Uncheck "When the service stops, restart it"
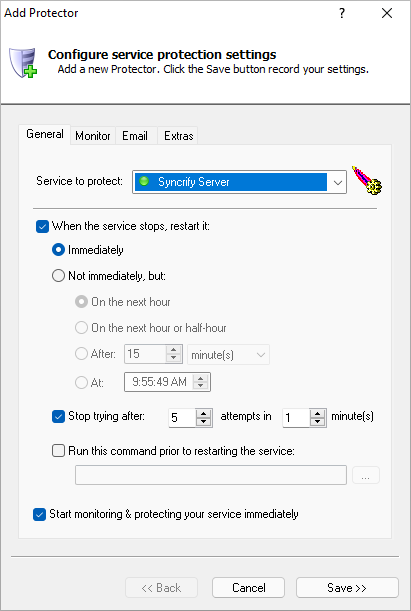411x611 pixels. click(42, 226)
